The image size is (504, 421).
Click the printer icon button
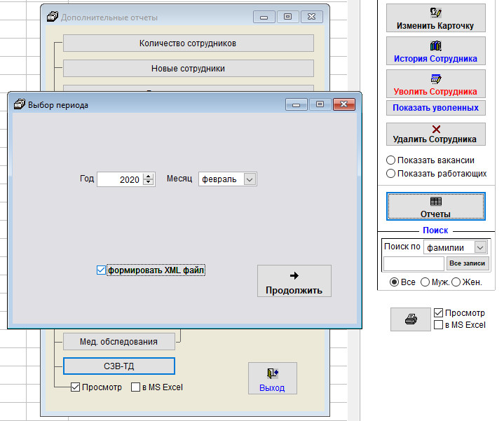coord(411,319)
